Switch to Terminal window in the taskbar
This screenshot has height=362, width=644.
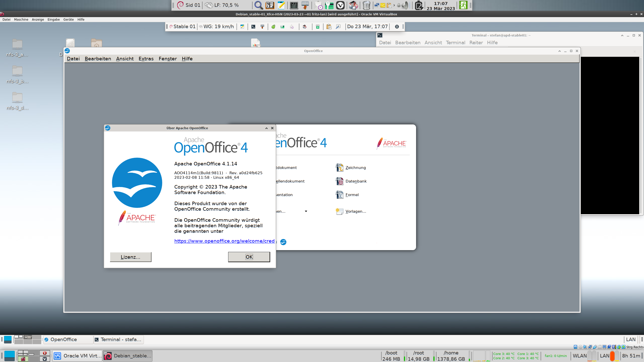[119, 339]
